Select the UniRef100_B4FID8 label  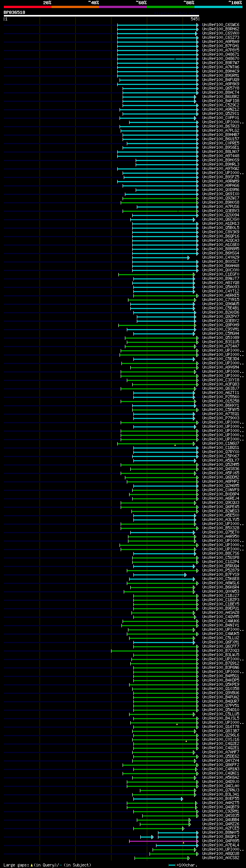(x=221, y=101)
